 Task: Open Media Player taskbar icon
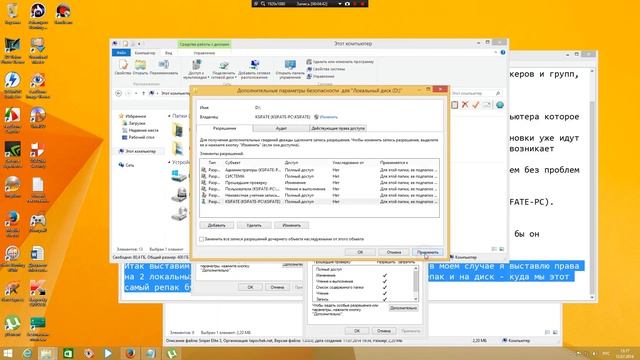coord(108,353)
